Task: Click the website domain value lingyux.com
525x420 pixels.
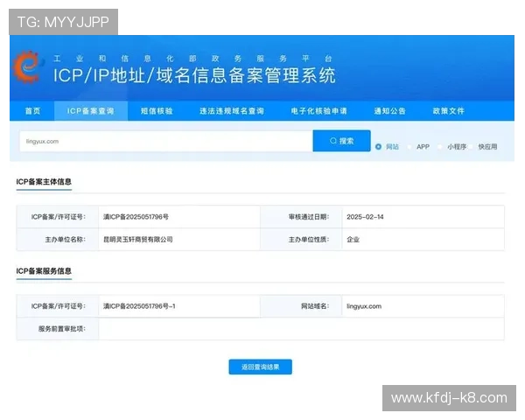Action: (x=364, y=306)
